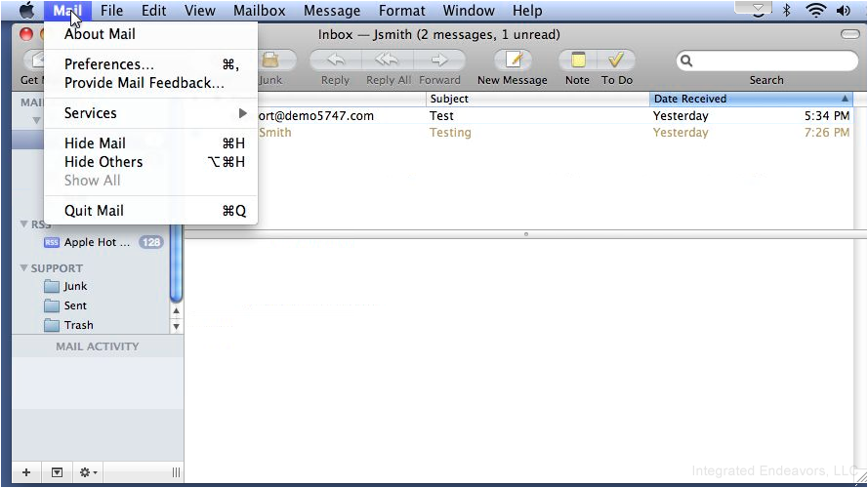Click the Bluetooth status icon
The width and height of the screenshot is (868, 488).
pos(786,10)
